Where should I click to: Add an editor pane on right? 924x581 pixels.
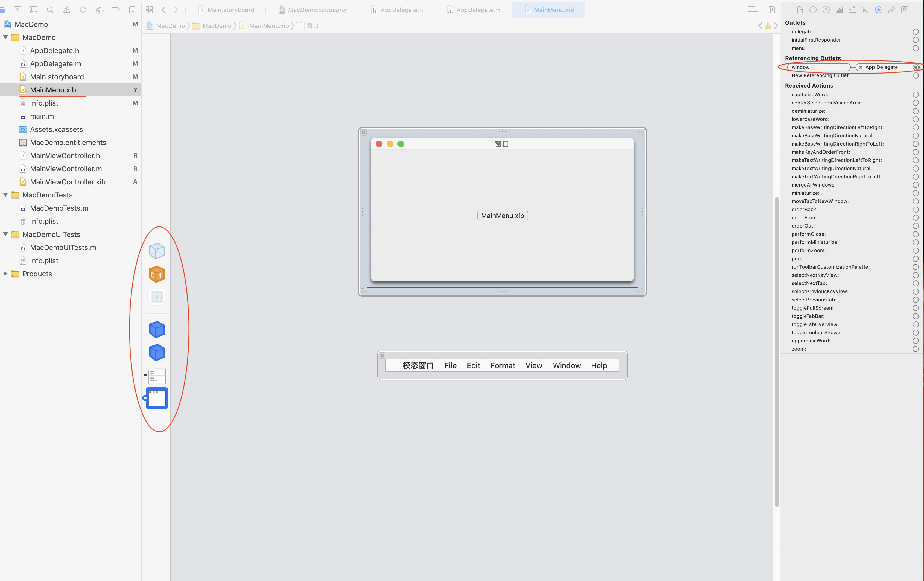(771, 10)
